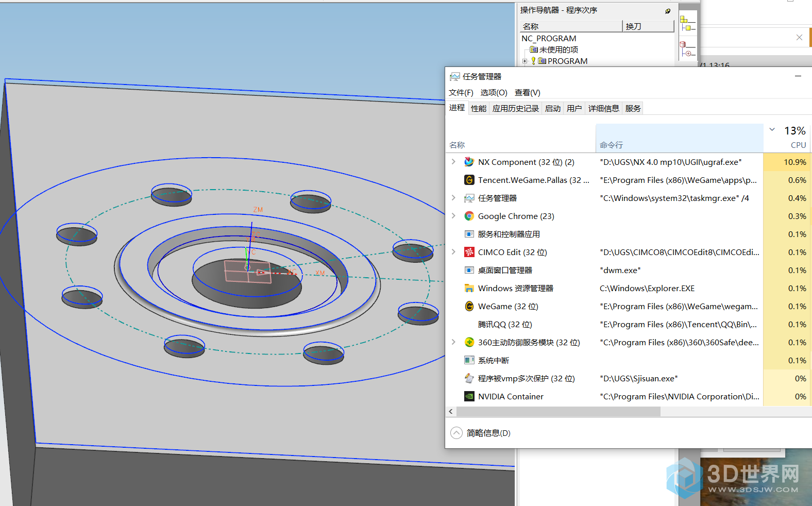The image size is (812, 506).
Task: Switch to the 应用历史记录 tab
Action: tap(515, 108)
